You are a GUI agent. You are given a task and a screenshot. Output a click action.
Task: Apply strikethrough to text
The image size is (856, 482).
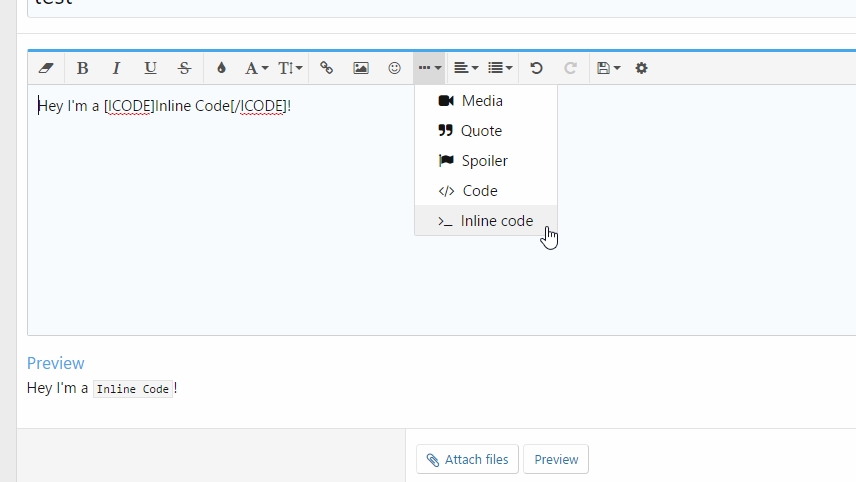pyautogui.click(x=184, y=68)
